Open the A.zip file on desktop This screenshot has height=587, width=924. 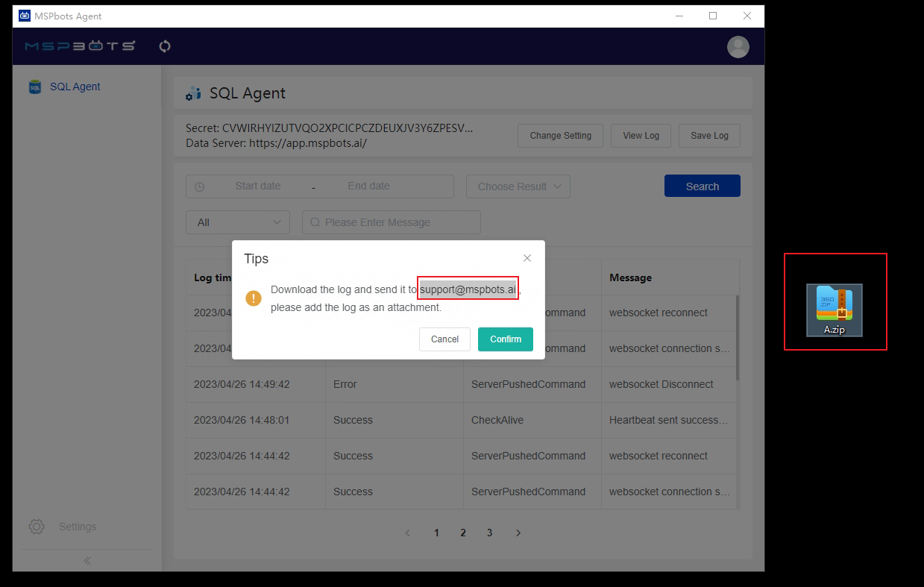pos(834,309)
